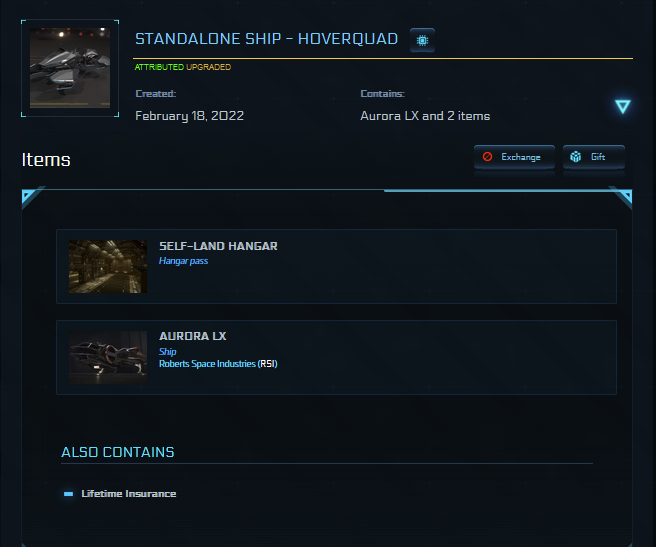Click the Exchange button
656x547 pixels.
click(513, 158)
